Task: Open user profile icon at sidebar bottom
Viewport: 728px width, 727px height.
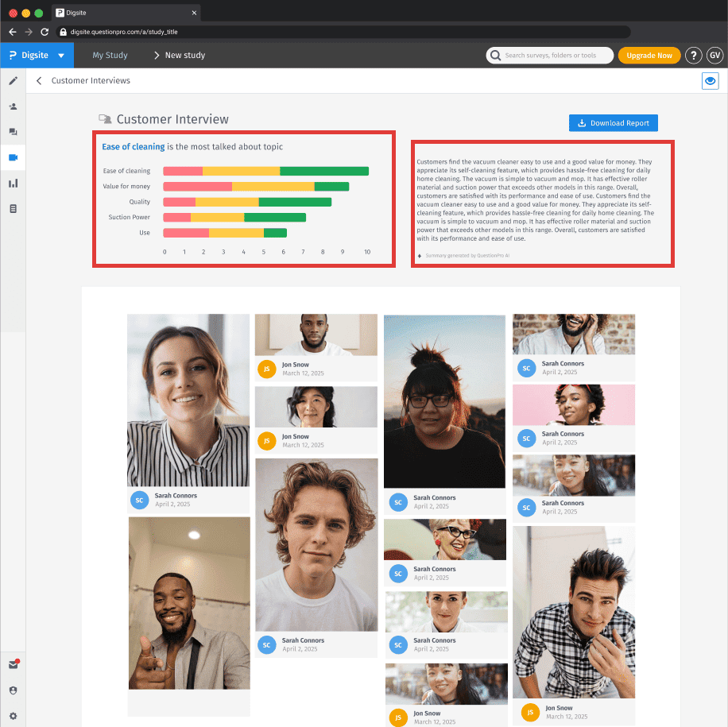Action: (x=12, y=690)
